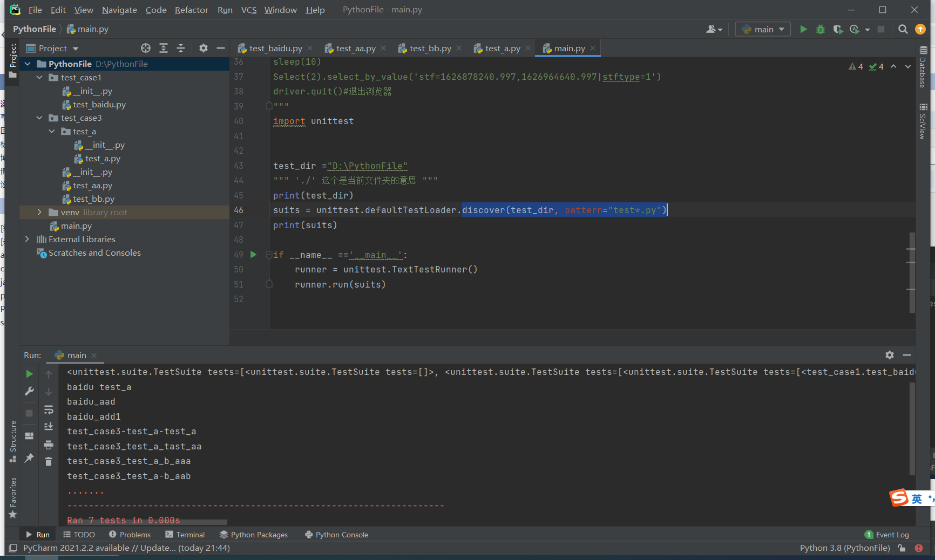Open the Refactor menu

(x=191, y=10)
